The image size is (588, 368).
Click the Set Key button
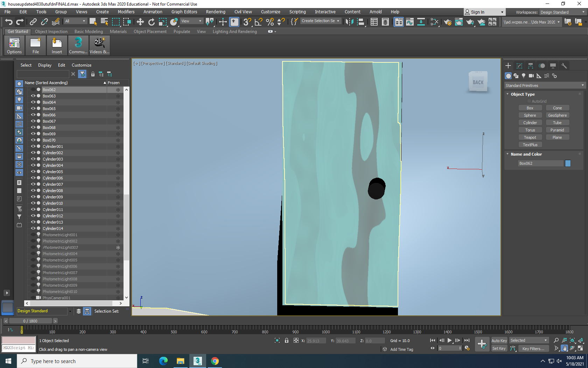pyautogui.click(x=499, y=349)
